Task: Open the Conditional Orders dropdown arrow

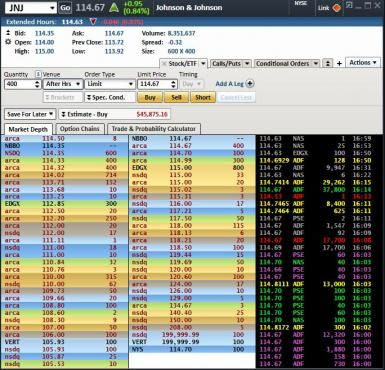Action: pos(316,63)
